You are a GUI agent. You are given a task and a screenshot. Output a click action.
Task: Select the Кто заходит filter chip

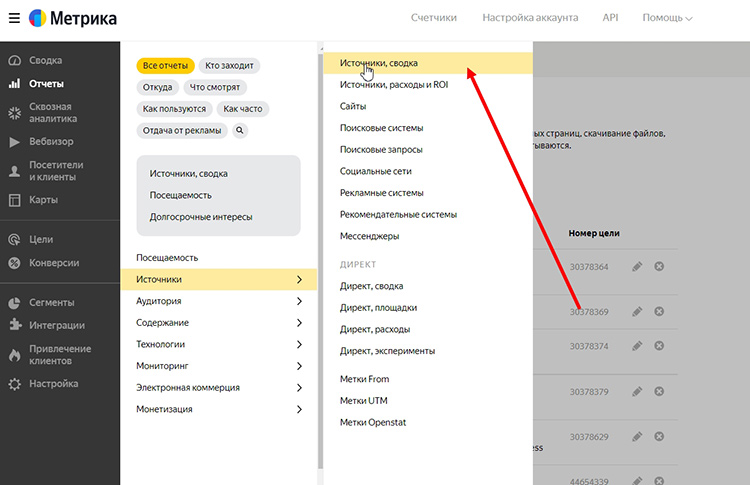(229, 66)
